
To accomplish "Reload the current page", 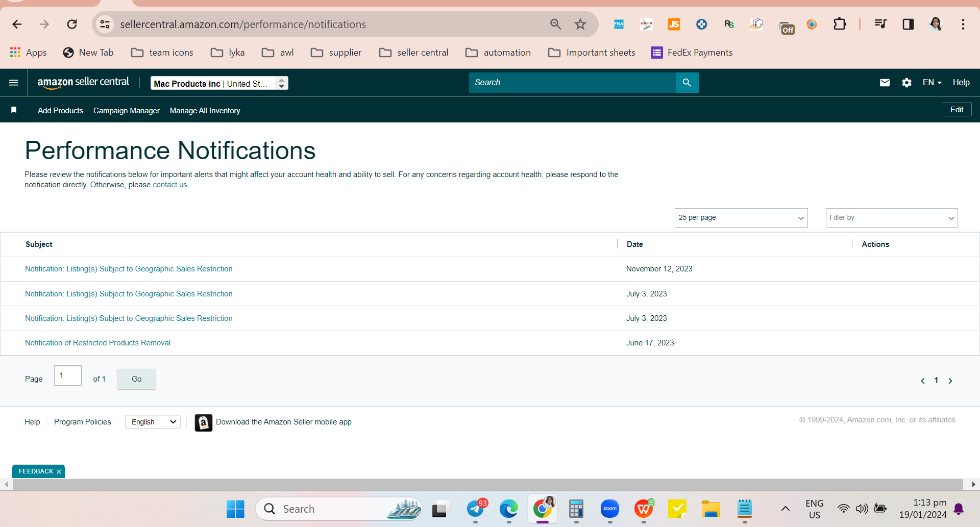I will coord(72,24).
